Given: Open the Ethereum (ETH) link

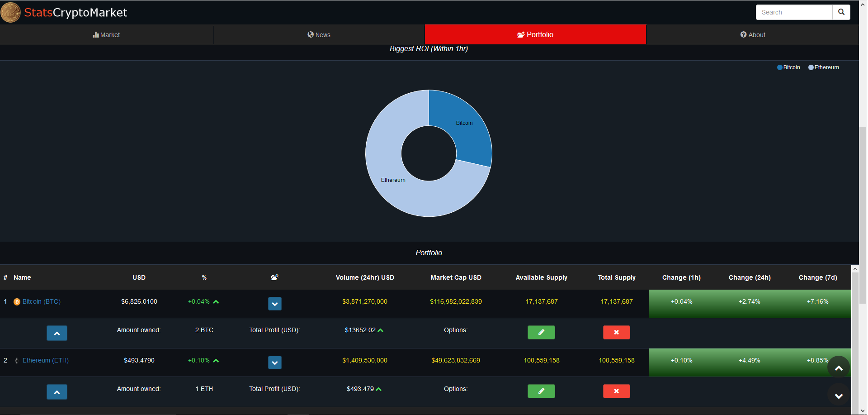Looking at the screenshot, I should coord(46,360).
